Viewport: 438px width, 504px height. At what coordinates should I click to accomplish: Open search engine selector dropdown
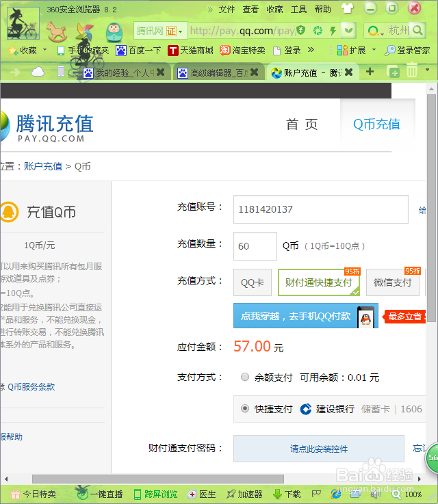[x=382, y=34]
